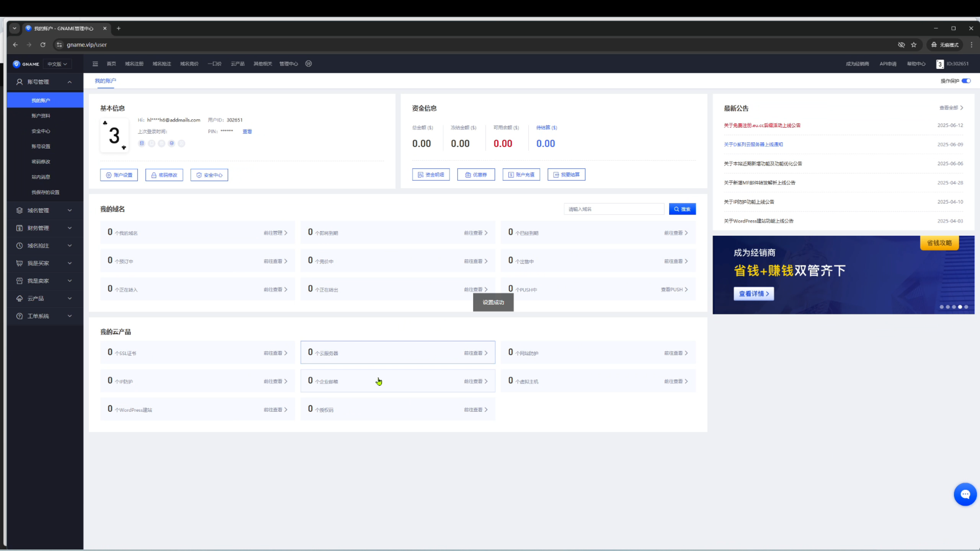Image resolution: width=980 pixels, height=551 pixels.
Task: Open a new browser tab
Action: (x=119, y=28)
